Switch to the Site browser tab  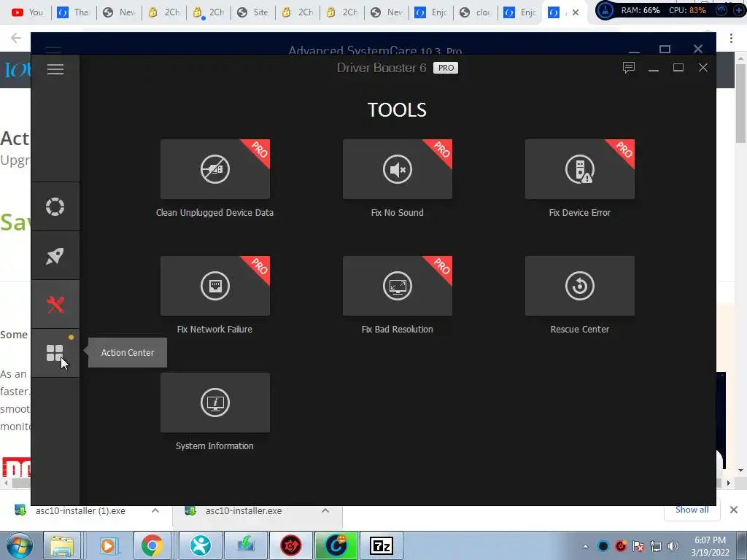[252, 12]
